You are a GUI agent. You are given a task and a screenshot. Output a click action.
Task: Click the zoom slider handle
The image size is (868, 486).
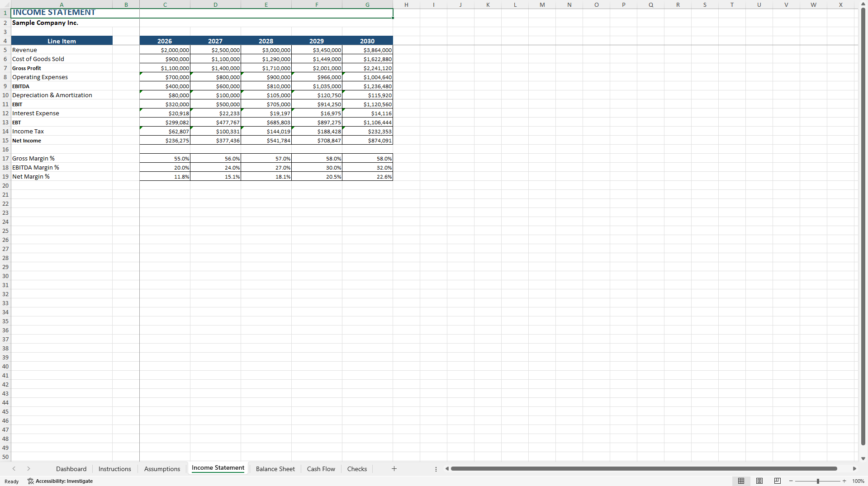818,481
